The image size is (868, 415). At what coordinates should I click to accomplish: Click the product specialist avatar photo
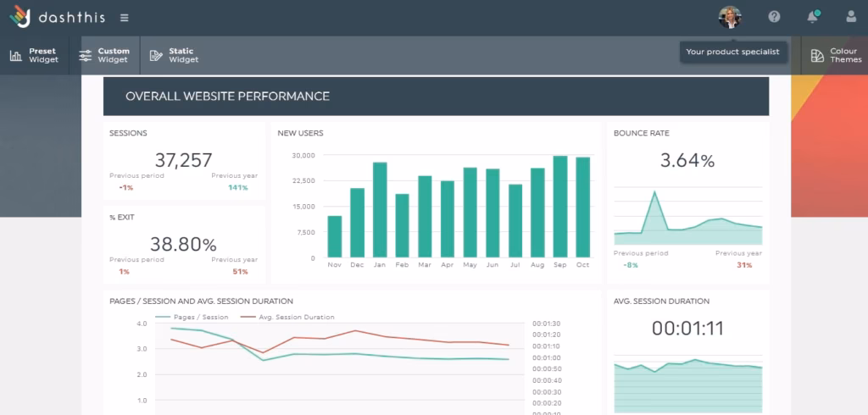pos(729,17)
